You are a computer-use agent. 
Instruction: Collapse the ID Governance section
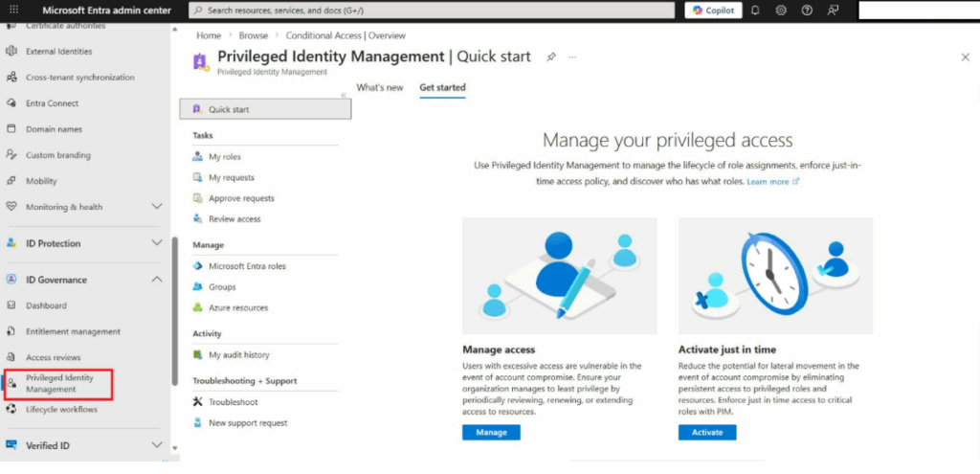point(157,280)
